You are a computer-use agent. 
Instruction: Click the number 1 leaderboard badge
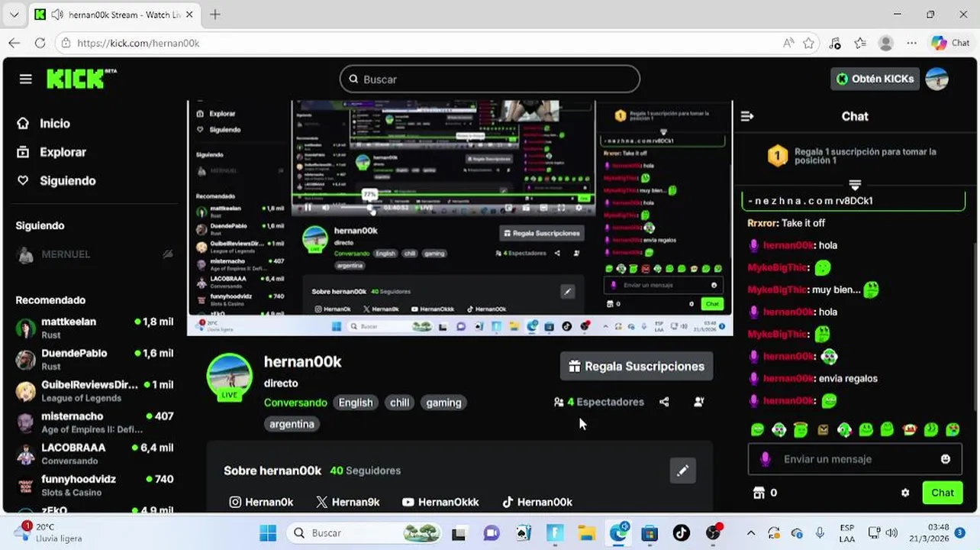click(x=777, y=157)
